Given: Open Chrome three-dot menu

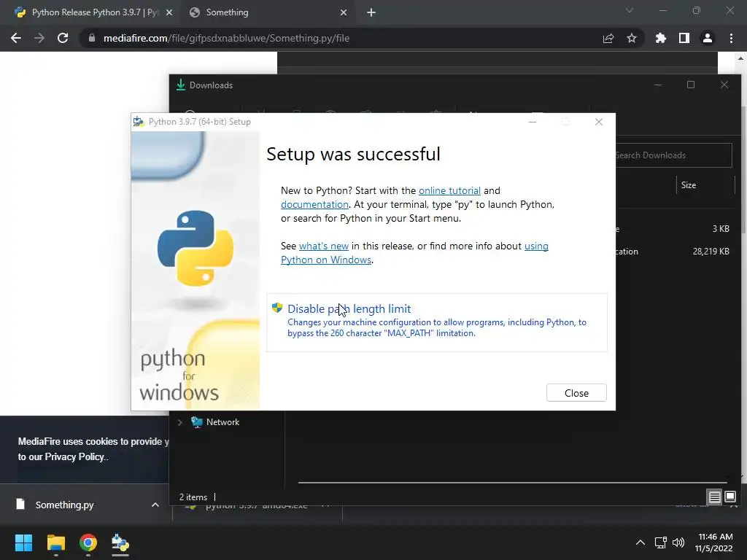Looking at the screenshot, I should (731, 38).
